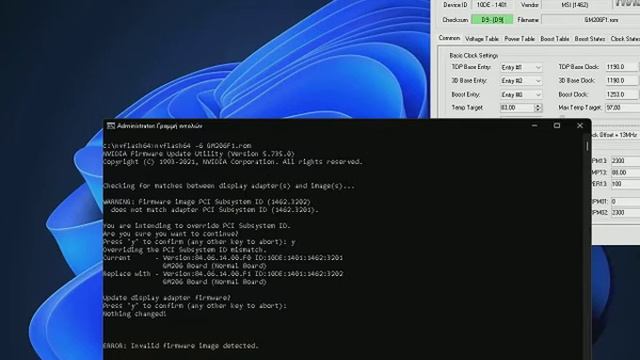Click the field showing 100
This screenshot has height=360, width=640.
pos(625,184)
